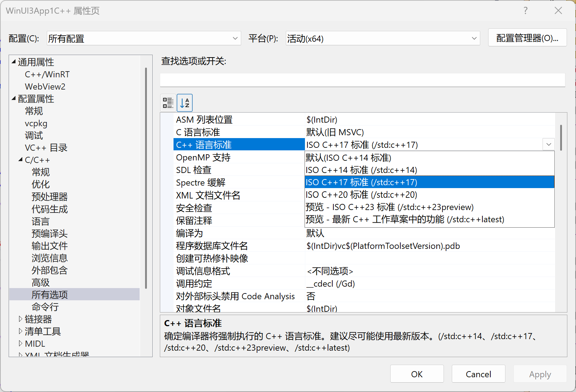Select the 所有选项 tree item
Image resolution: width=576 pixels, height=392 pixels.
click(x=50, y=295)
